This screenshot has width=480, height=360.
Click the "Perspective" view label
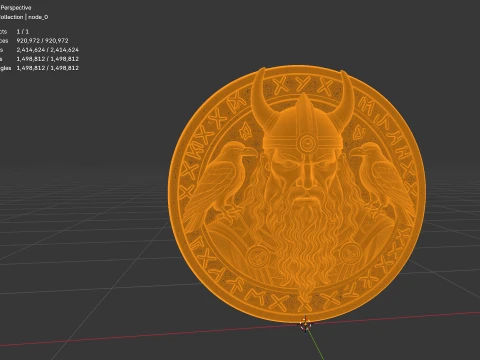pos(16,8)
